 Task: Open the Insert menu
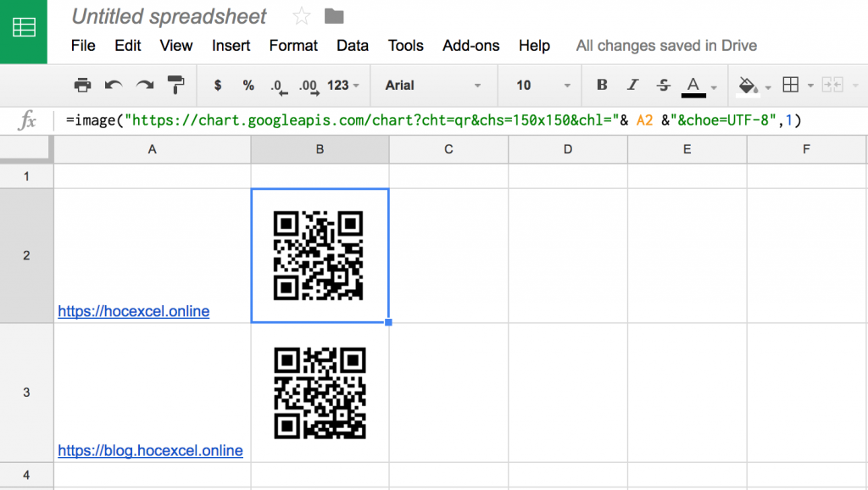tap(231, 46)
